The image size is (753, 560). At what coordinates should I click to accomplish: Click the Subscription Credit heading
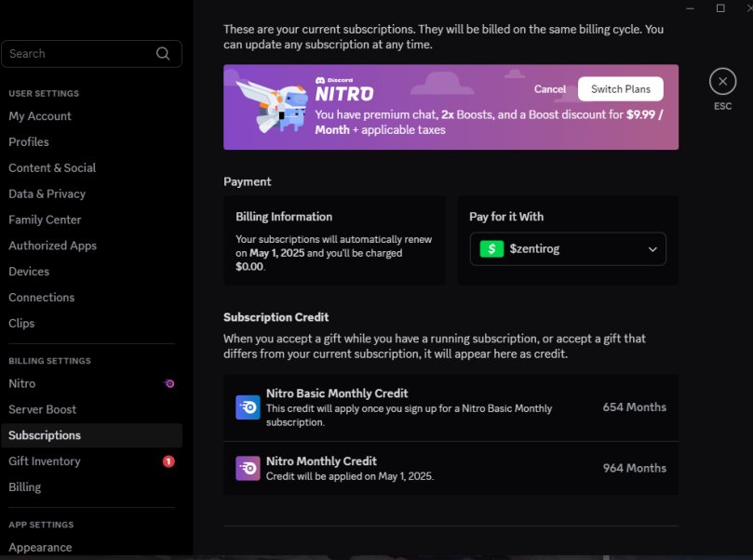coord(276,317)
